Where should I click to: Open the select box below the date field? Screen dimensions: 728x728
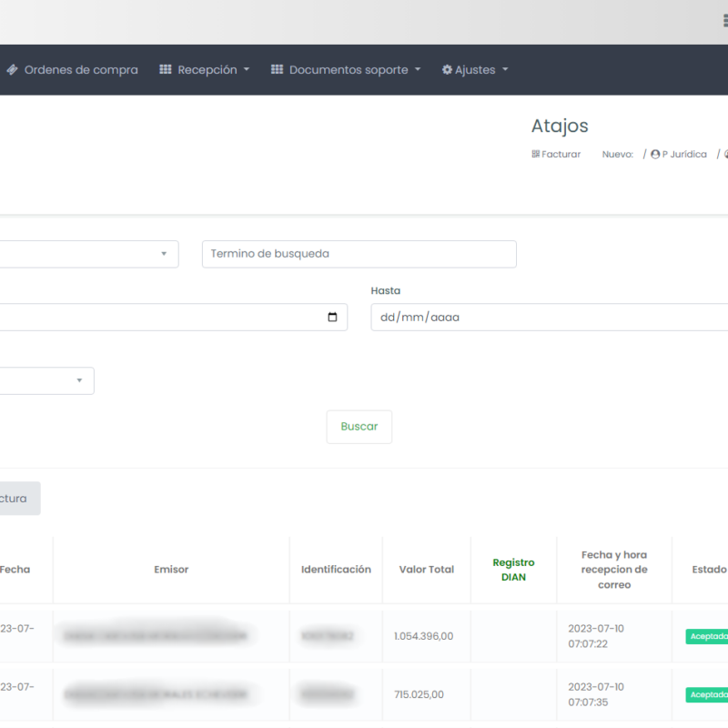tap(45, 380)
